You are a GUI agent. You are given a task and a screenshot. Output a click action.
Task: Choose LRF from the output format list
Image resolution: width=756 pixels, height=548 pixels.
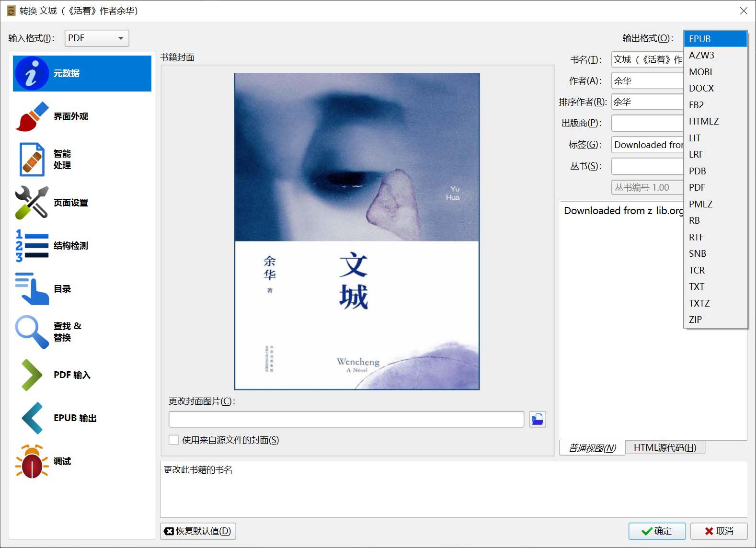coord(716,154)
